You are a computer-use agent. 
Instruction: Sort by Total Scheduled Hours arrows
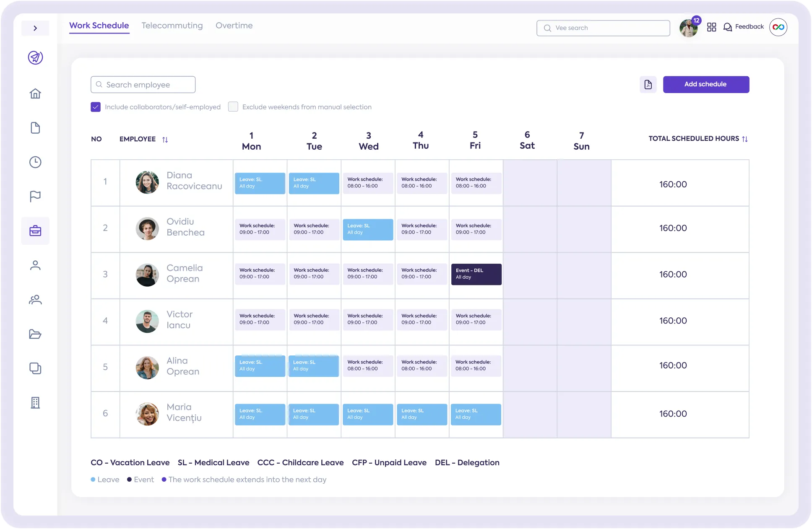pyautogui.click(x=745, y=139)
